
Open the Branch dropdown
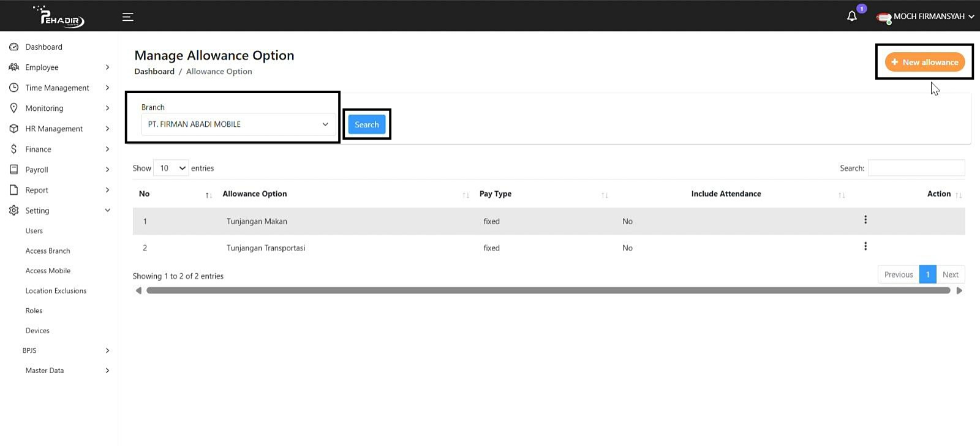[238, 124]
